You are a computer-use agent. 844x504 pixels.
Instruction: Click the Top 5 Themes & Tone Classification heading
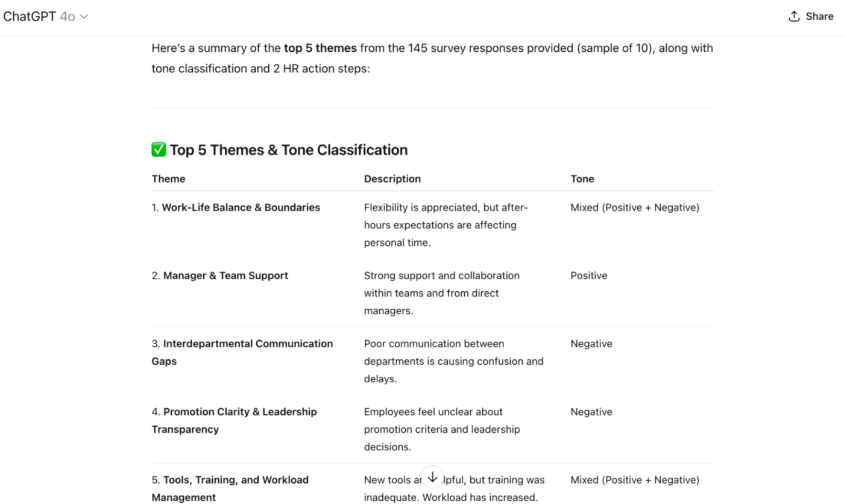click(288, 150)
